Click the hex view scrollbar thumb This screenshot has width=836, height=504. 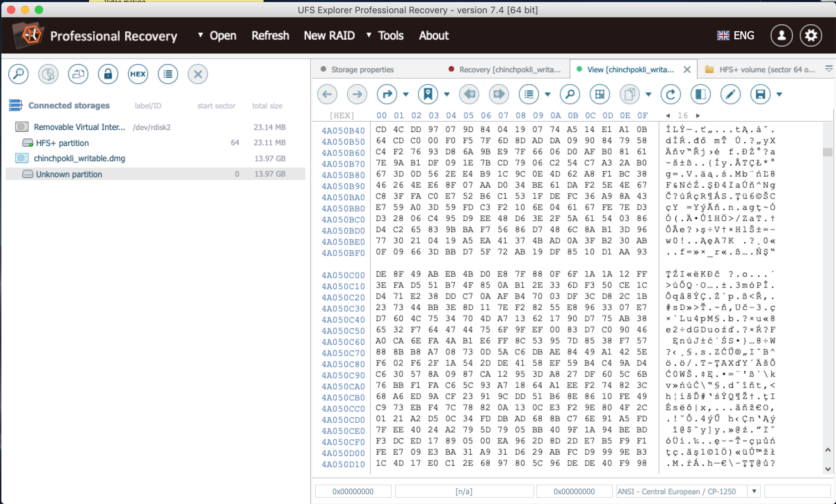pyautogui.click(x=828, y=152)
